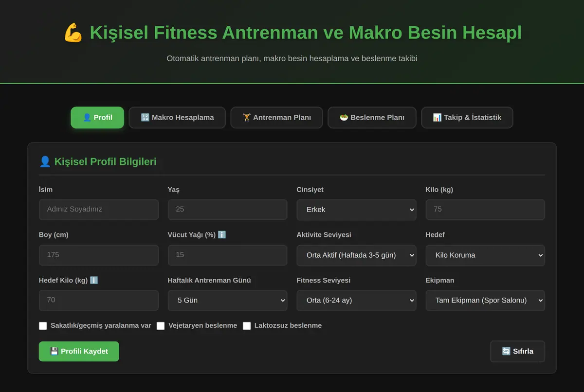The width and height of the screenshot is (584, 392).
Task: Open the Takip & İstatistik tab
Action: (467, 118)
